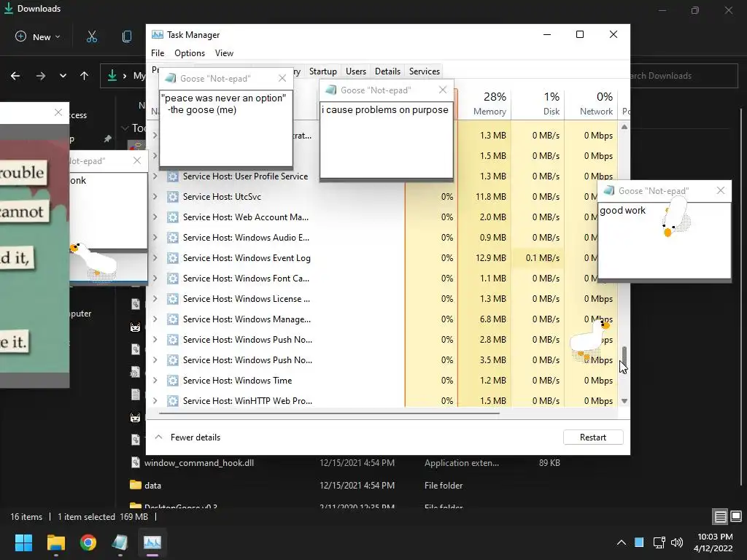The image size is (747, 560).
Task: Click the gear icon for Windows Time
Action: (x=172, y=381)
